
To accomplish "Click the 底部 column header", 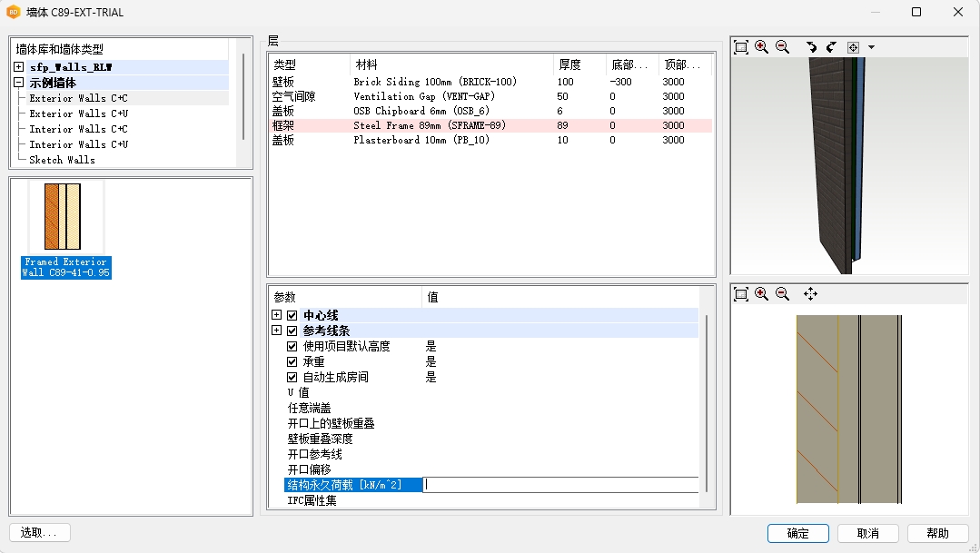I will pos(632,64).
